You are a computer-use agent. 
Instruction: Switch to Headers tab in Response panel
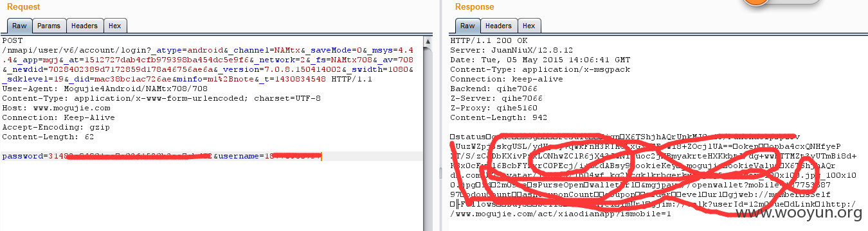coord(498,26)
